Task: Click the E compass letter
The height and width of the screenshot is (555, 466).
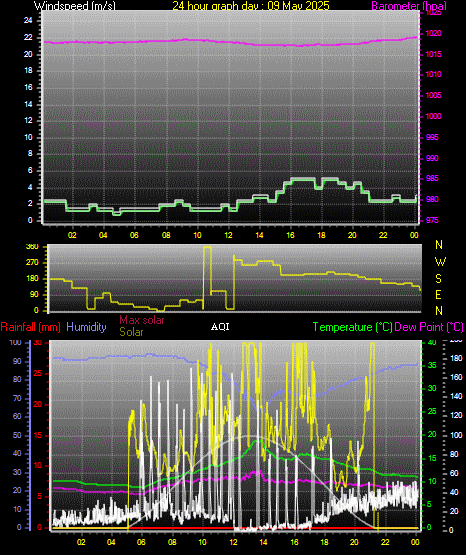Action: 438,294
